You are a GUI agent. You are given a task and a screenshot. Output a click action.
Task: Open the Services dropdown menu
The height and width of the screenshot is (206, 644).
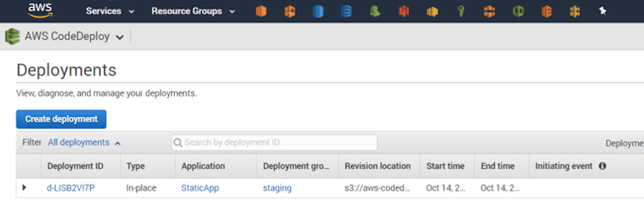coord(110,11)
